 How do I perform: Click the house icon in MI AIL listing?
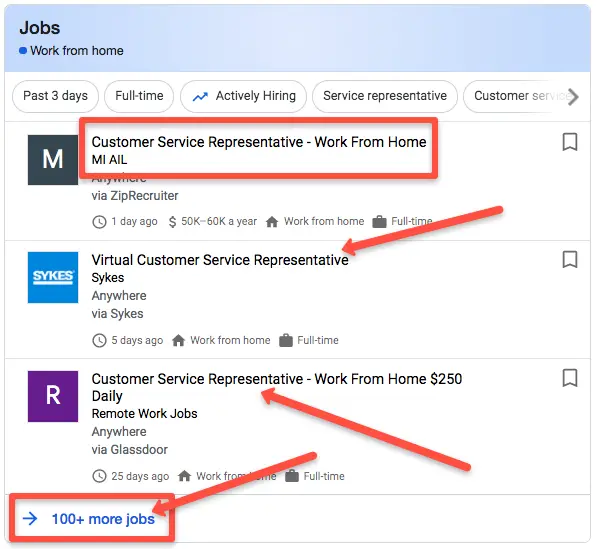click(272, 222)
